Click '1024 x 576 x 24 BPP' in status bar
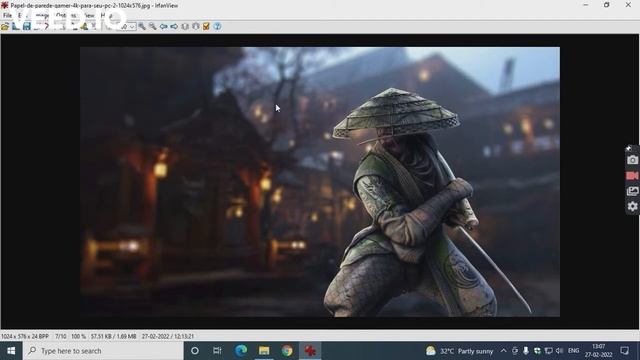This screenshot has width=640, height=360. click(x=25, y=337)
